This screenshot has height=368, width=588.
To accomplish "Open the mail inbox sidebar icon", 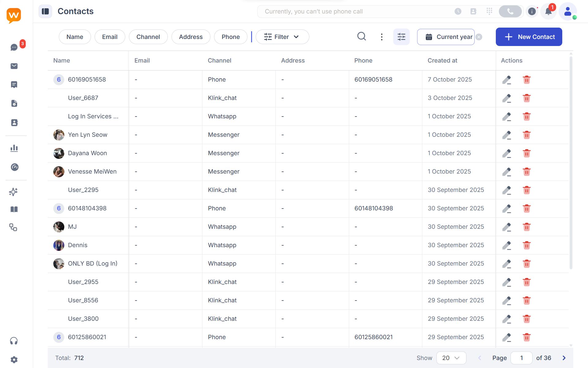I will tap(14, 66).
